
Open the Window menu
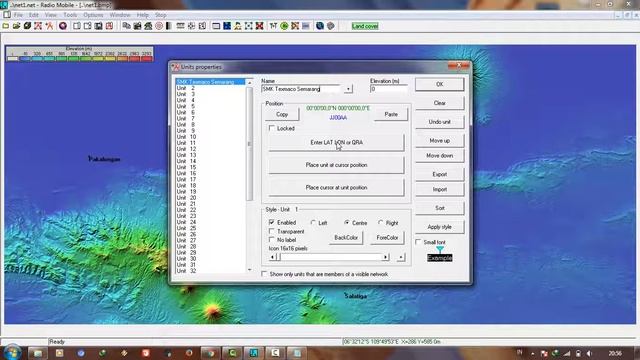pyautogui.click(x=120, y=15)
